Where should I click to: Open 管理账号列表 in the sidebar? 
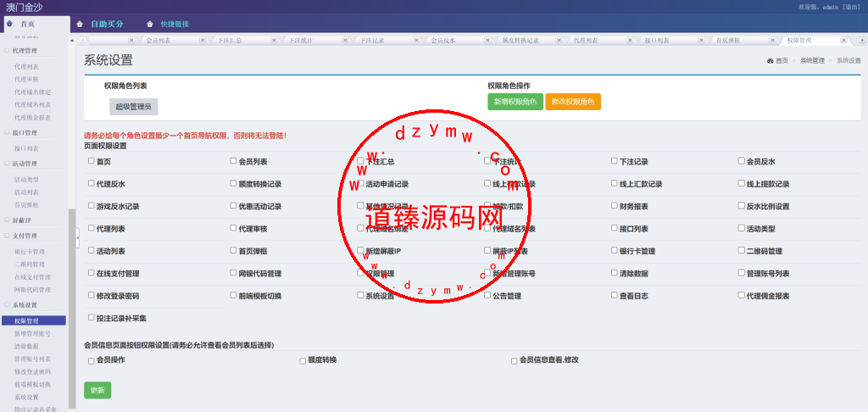pyautogui.click(x=33, y=359)
